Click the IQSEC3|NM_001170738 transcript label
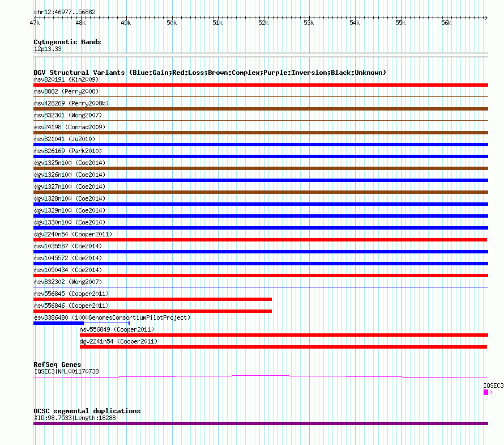This screenshot has height=445, width=504. [66, 371]
